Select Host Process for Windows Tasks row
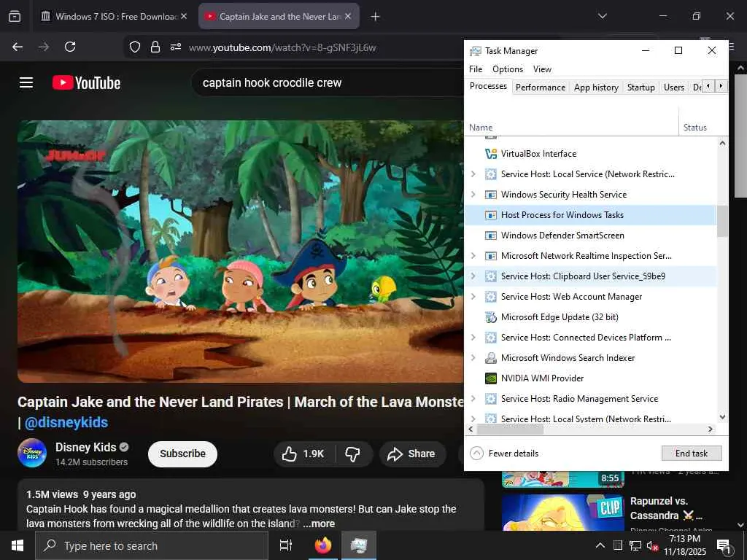This screenshot has width=747, height=560. [x=590, y=215]
